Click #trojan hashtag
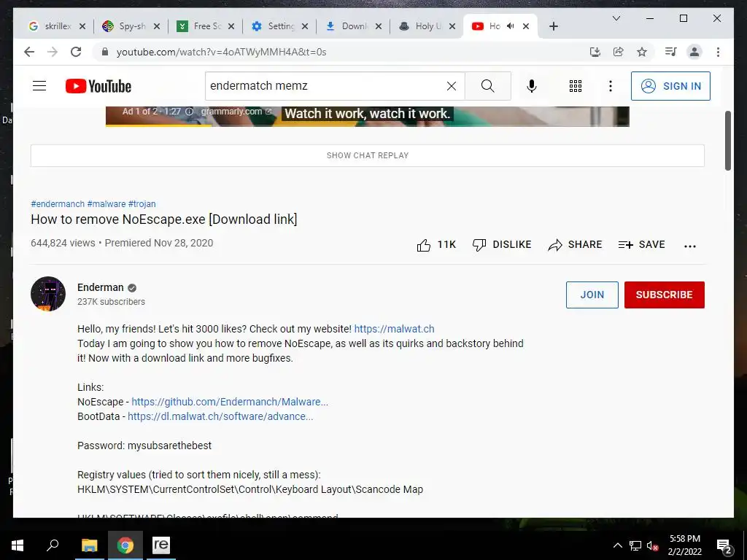Screen dimensions: 747x560 click(142, 204)
